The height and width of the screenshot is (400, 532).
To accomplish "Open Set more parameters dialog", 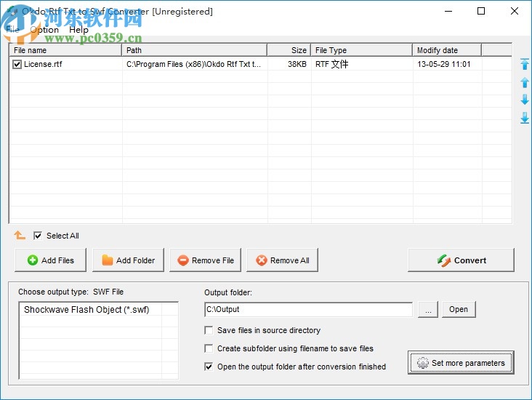I will pos(461,363).
